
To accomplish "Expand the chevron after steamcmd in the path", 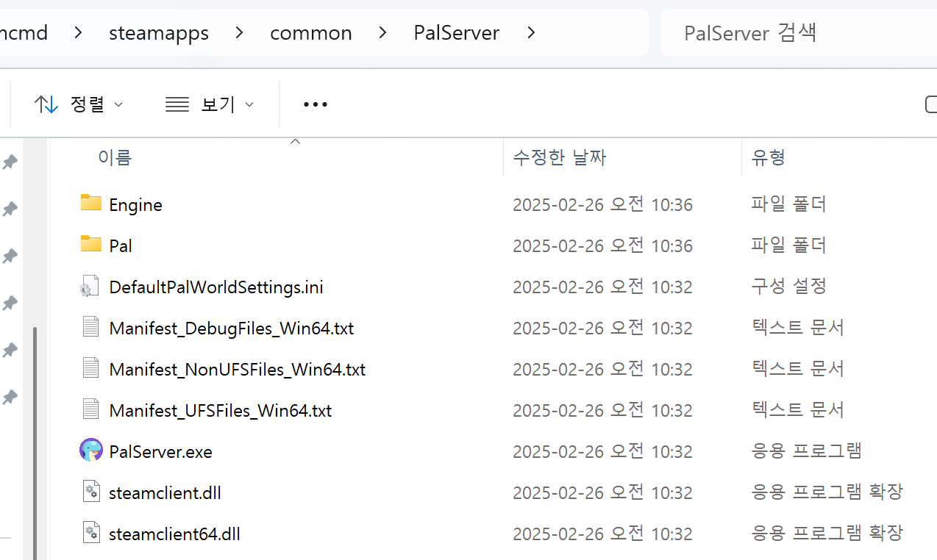I will 79,32.
